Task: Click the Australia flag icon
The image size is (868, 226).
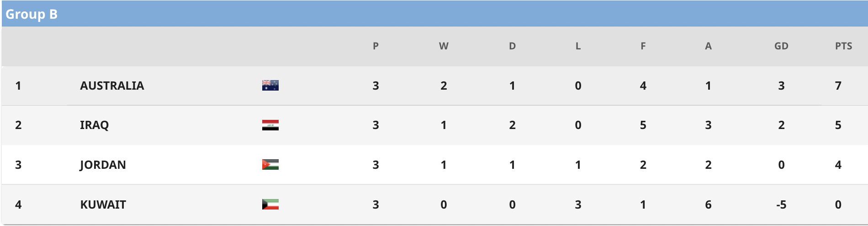Action: click(x=270, y=86)
